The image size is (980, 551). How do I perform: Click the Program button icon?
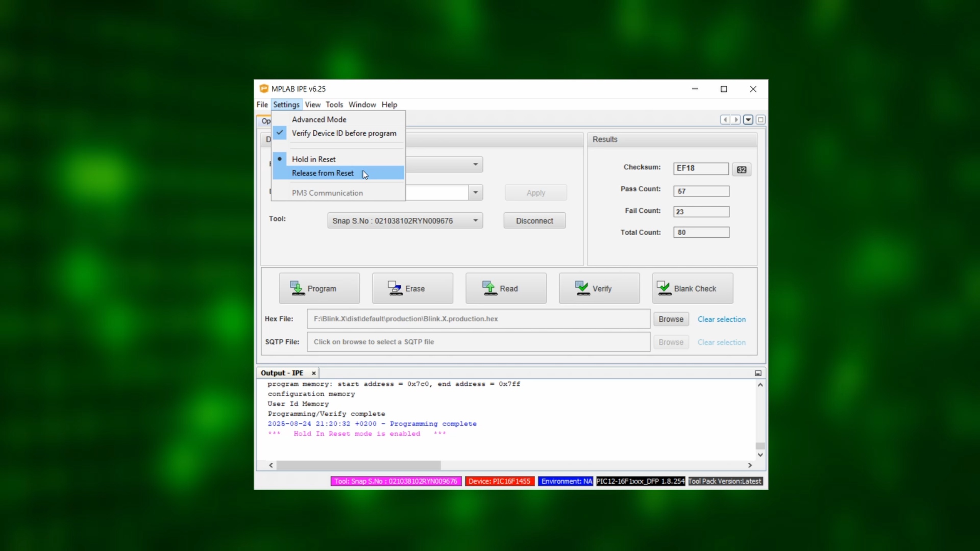[298, 288]
